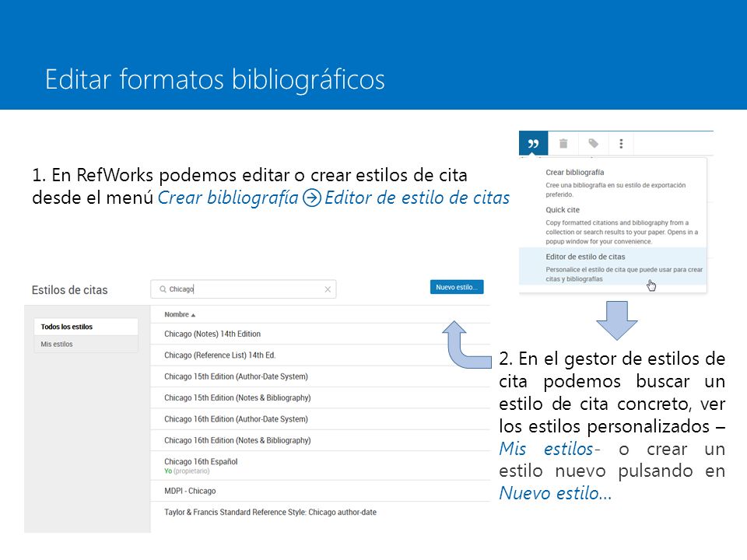Click in the Chicago search field

tap(243, 289)
